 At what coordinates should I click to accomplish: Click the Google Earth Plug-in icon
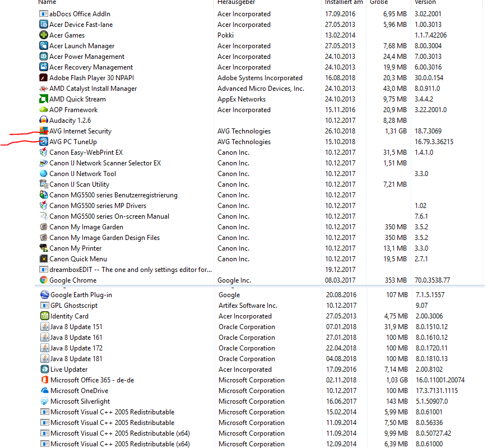[45, 294]
